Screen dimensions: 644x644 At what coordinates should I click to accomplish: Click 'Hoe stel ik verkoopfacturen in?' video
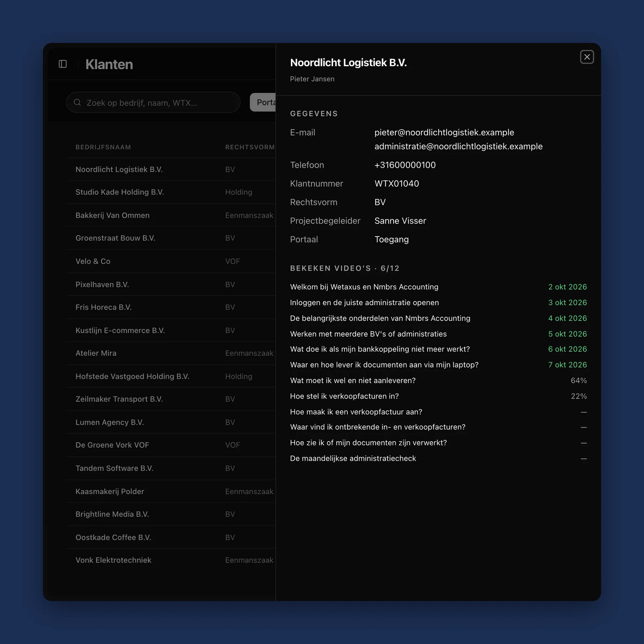coord(344,396)
